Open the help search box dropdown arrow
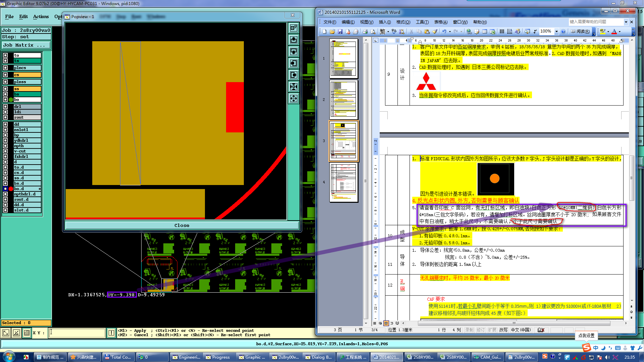The image size is (644, 362). point(626,22)
